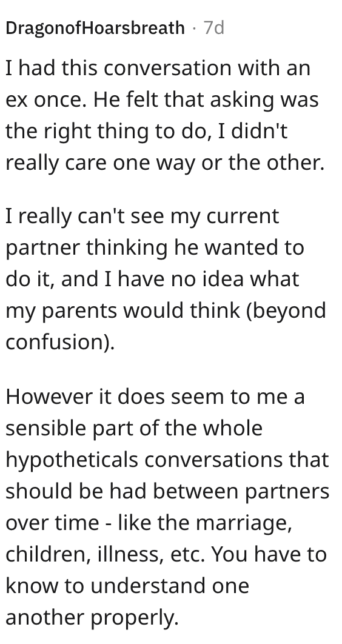Click the line "do it, and I have no idea what"
Viewport: 342px width, 644px height.
click(152, 280)
